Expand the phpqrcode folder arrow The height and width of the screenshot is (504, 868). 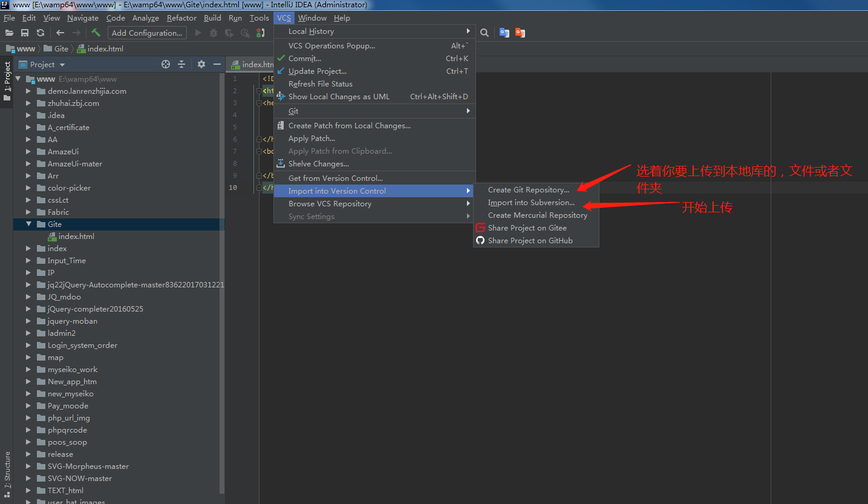tap(28, 430)
